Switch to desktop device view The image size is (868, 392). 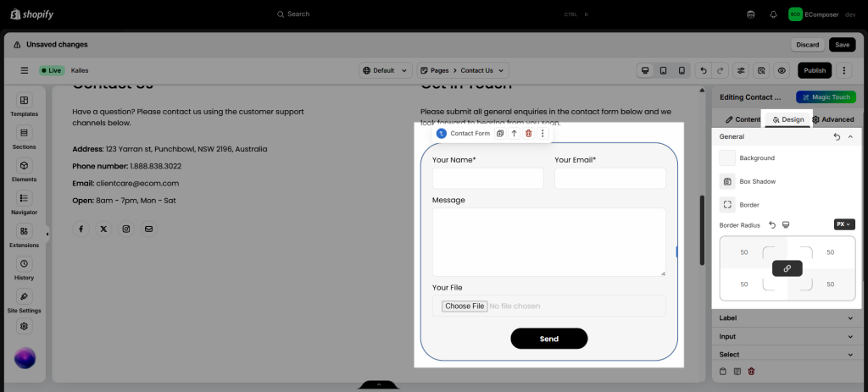click(645, 70)
